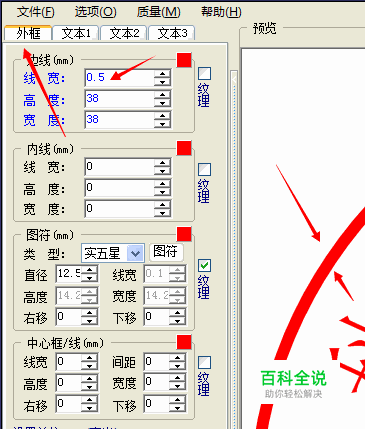Increase 边线 宽度 with up arrow
The height and width of the screenshot is (429, 365).
coord(162,116)
